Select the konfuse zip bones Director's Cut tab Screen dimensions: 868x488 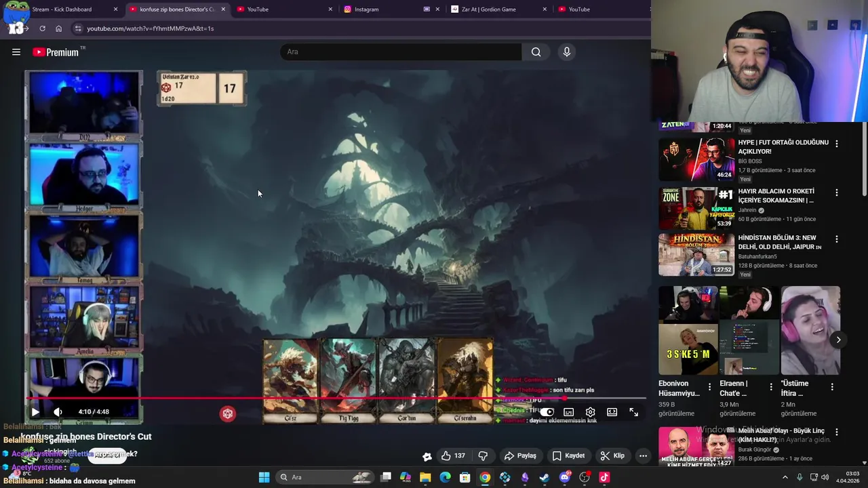coord(177,9)
